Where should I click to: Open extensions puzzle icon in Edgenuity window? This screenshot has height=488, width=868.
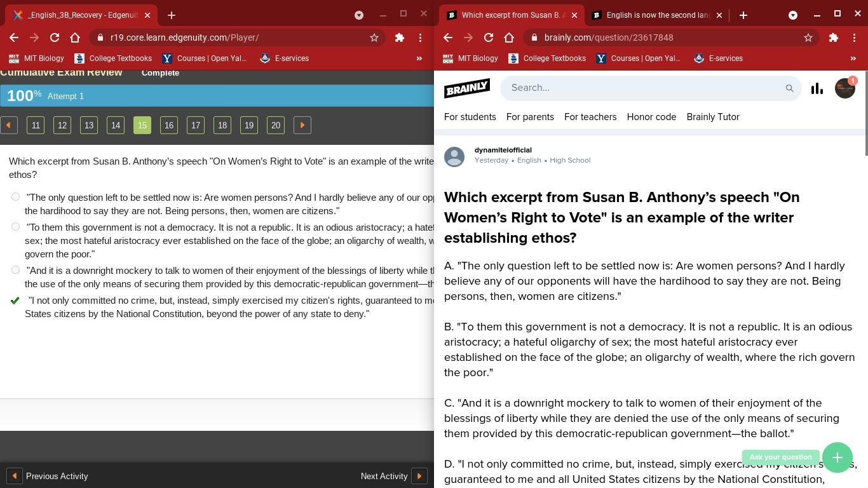(x=400, y=37)
